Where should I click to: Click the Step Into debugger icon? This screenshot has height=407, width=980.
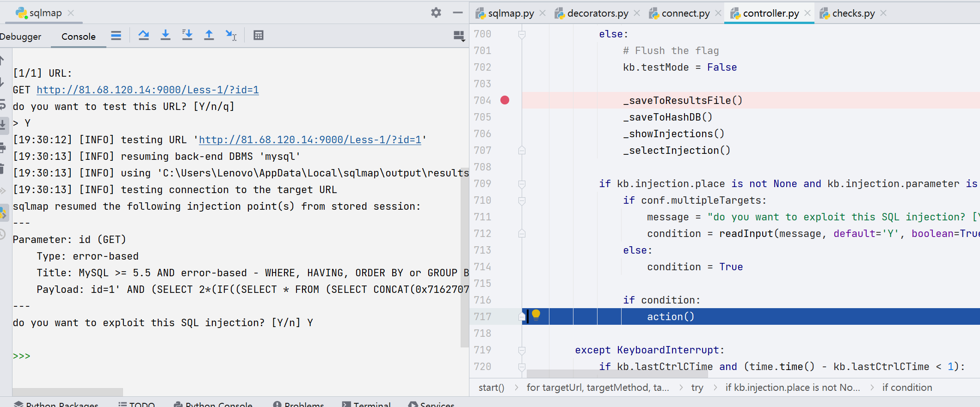[166, 35]
